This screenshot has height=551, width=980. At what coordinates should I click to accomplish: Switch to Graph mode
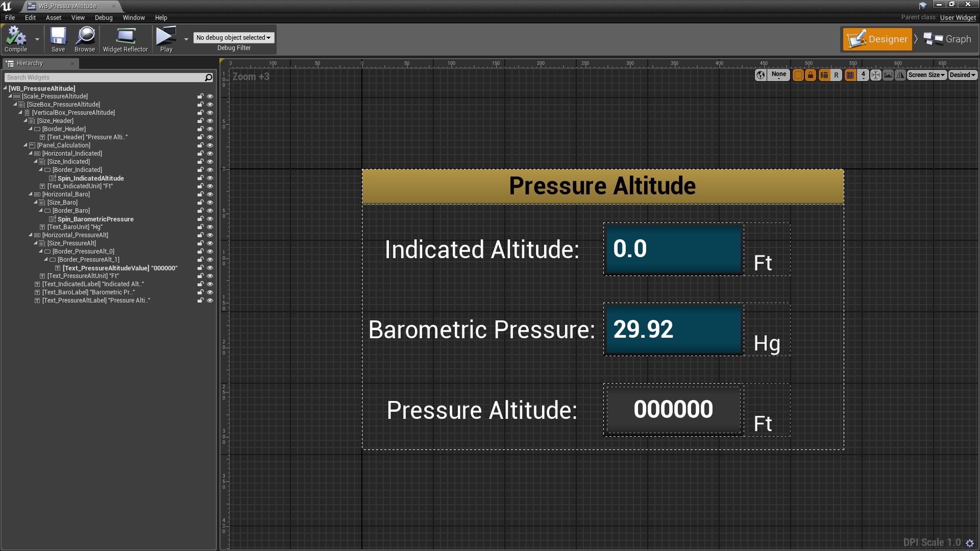point(948,39)
